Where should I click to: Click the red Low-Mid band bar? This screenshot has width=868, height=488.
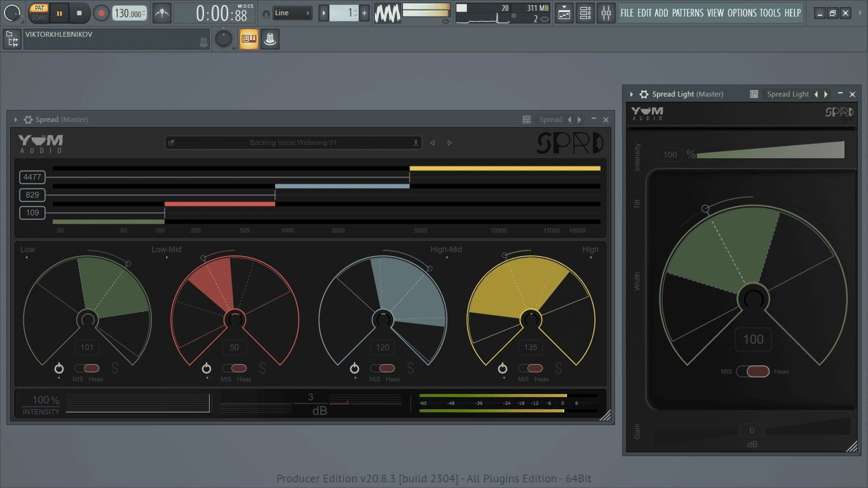click(220, 204)
